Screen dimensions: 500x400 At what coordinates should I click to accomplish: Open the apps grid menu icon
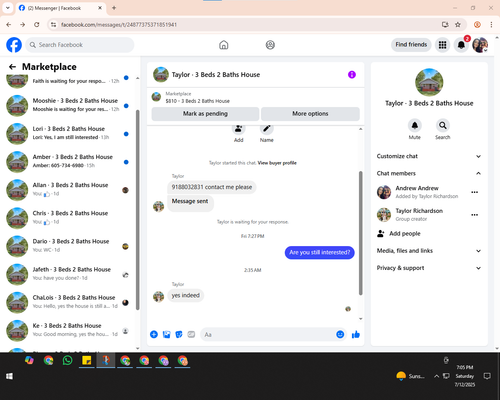coord(442,45)
